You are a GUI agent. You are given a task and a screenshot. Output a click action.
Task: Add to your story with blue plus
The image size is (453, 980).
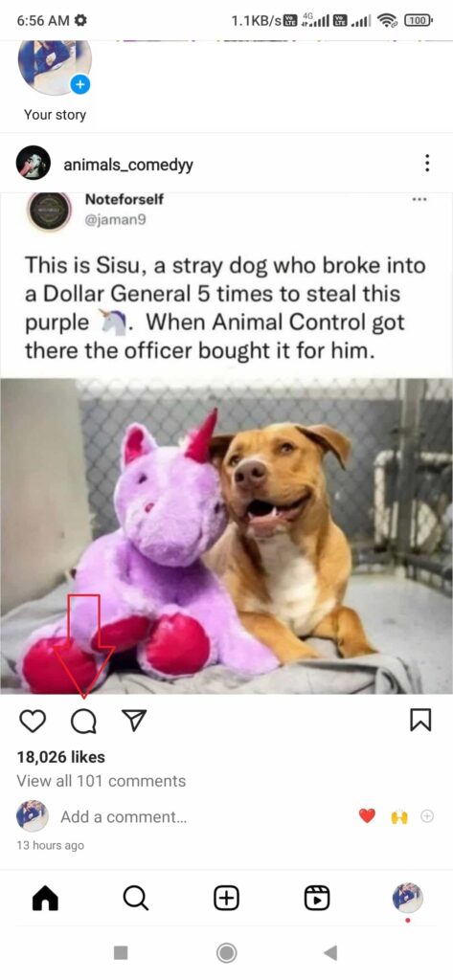[x=80, y=84]
